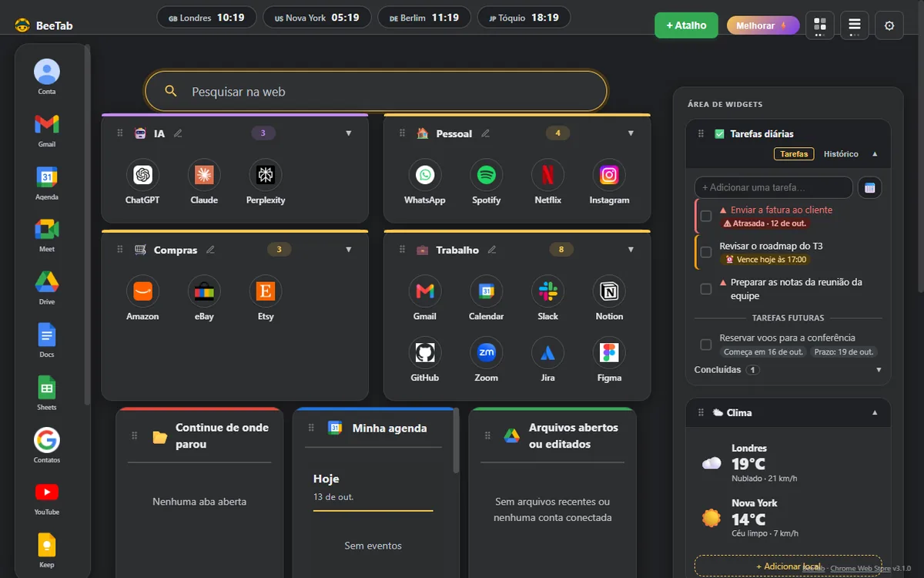Click the + Atalho button
Screen dimensions: 924x578
pyautogui.click(x=686, y=25)
